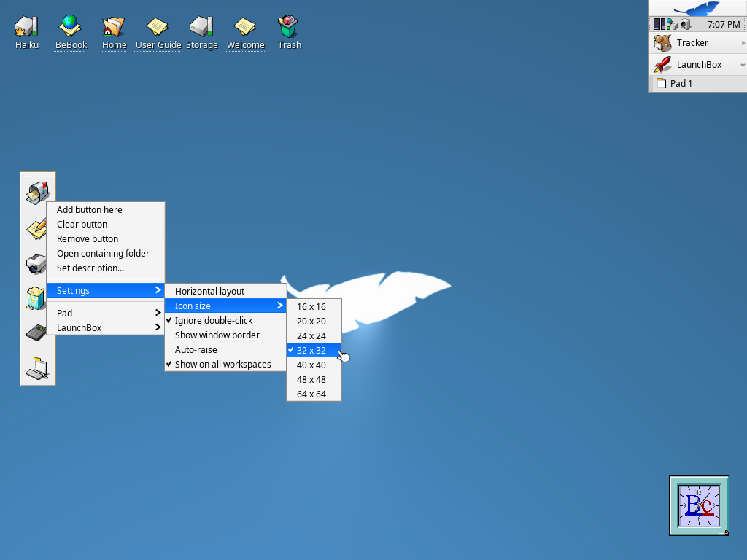Launch the computer-with-folder LaunchBox icon
This screenshot has width=747, height=560.
pos(38,368)
